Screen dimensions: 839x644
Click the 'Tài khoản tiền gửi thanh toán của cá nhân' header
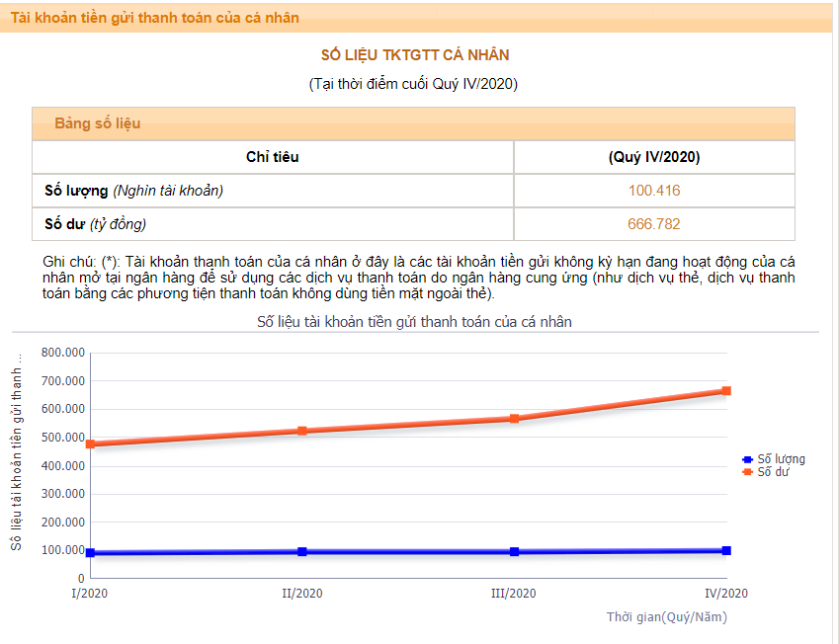[154, 18]
